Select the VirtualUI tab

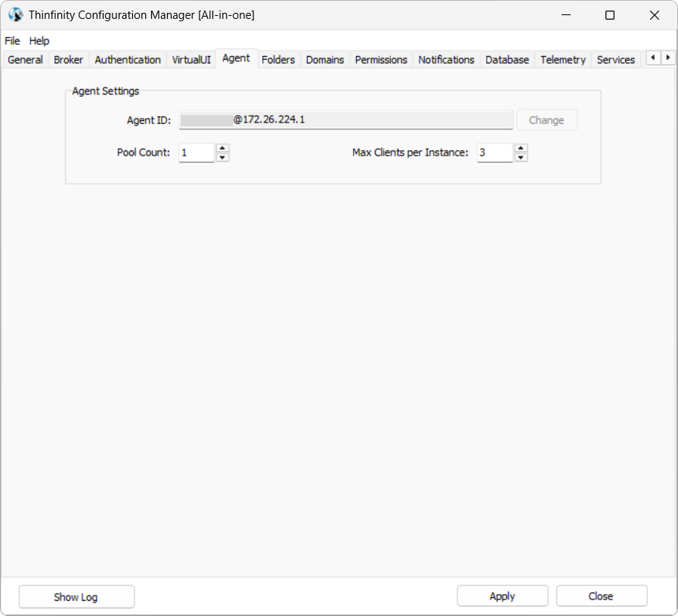click(191, 60)
